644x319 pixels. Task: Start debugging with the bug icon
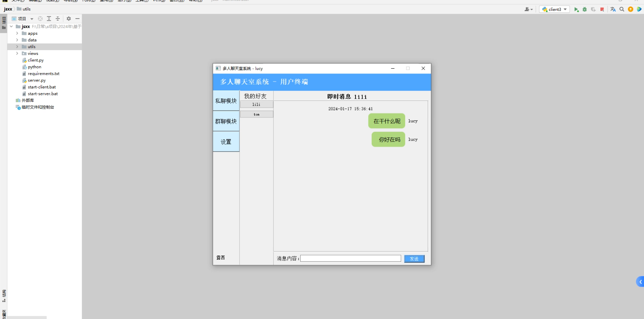[585, 9]
